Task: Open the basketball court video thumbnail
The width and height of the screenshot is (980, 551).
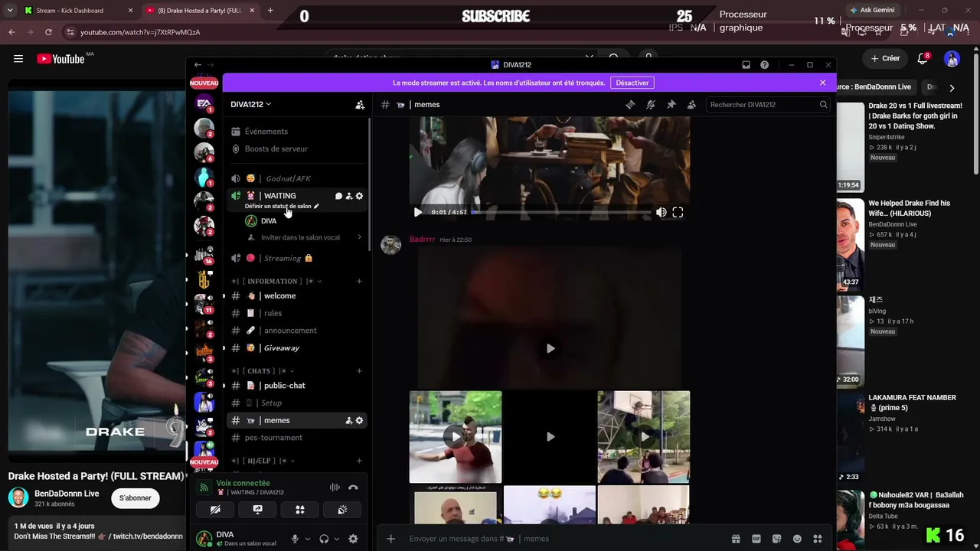Action: pos(644,437)
